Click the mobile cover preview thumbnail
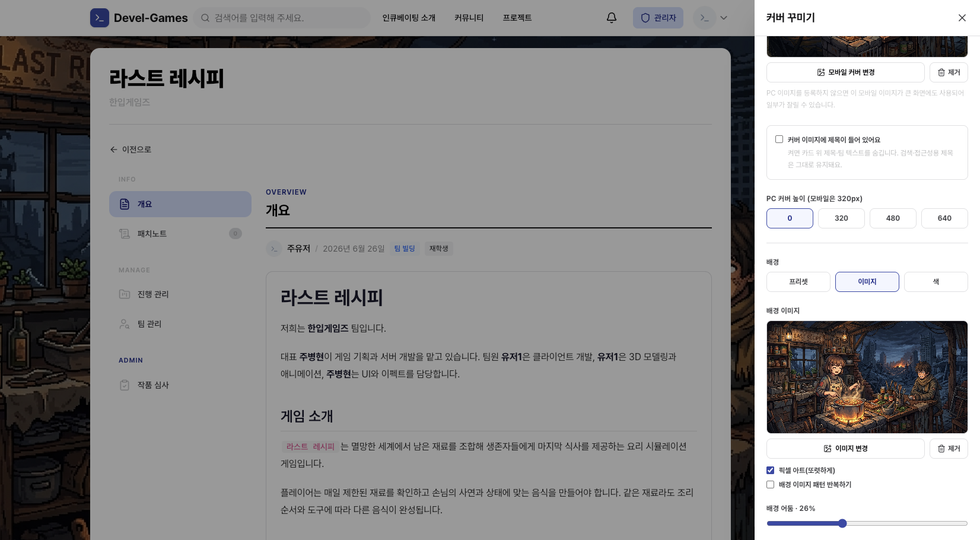The height and width of the screenshot is (540, 980). point(867,46)
